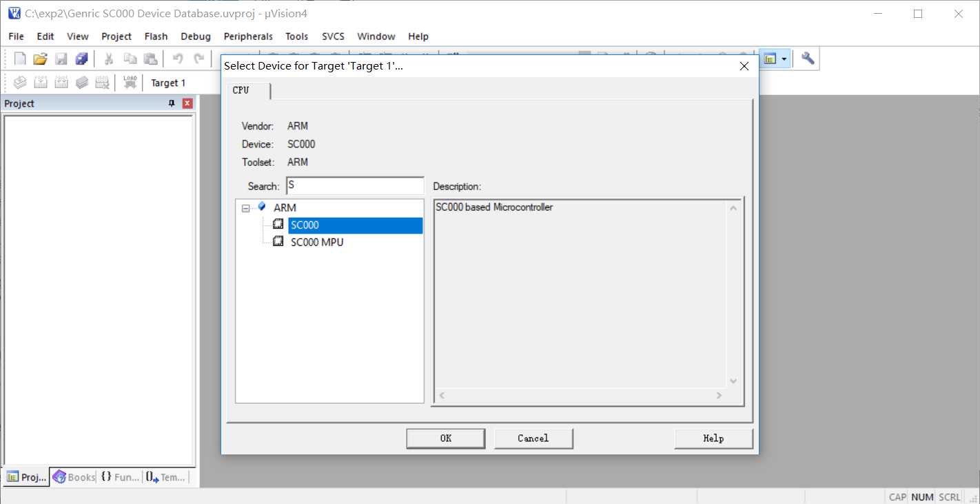Select the SC000 MPU device

point(317,242)
